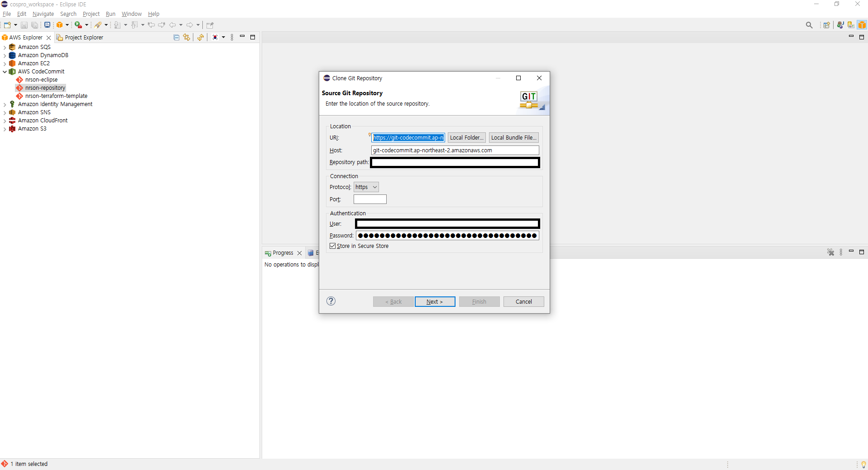This screenshot has height=470, width=868.
Task: Click the Port input field
Action: [x=370, y=199]
